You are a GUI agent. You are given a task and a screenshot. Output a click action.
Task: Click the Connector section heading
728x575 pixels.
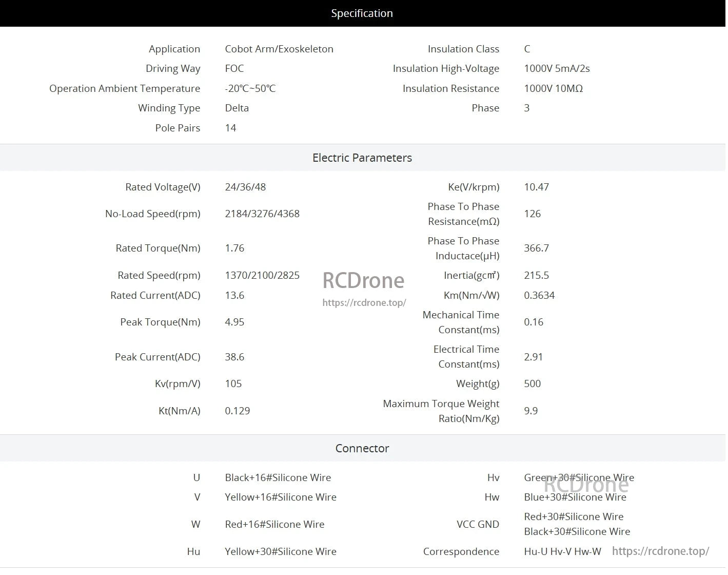[362, 448]
